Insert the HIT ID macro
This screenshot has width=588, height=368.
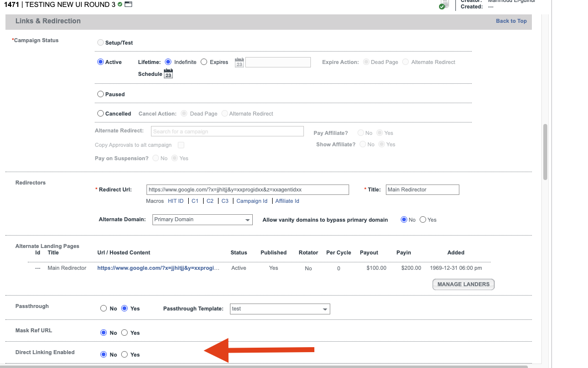tap(175, 201)
